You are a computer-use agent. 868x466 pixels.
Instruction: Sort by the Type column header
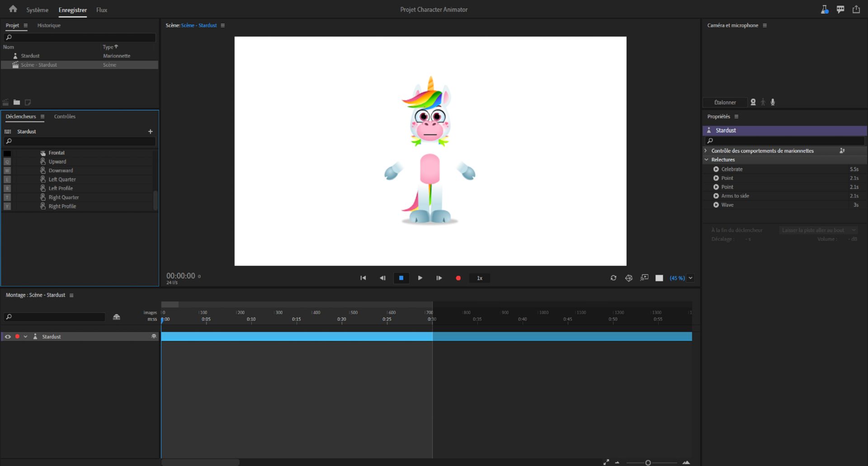[x=110, y=47]
